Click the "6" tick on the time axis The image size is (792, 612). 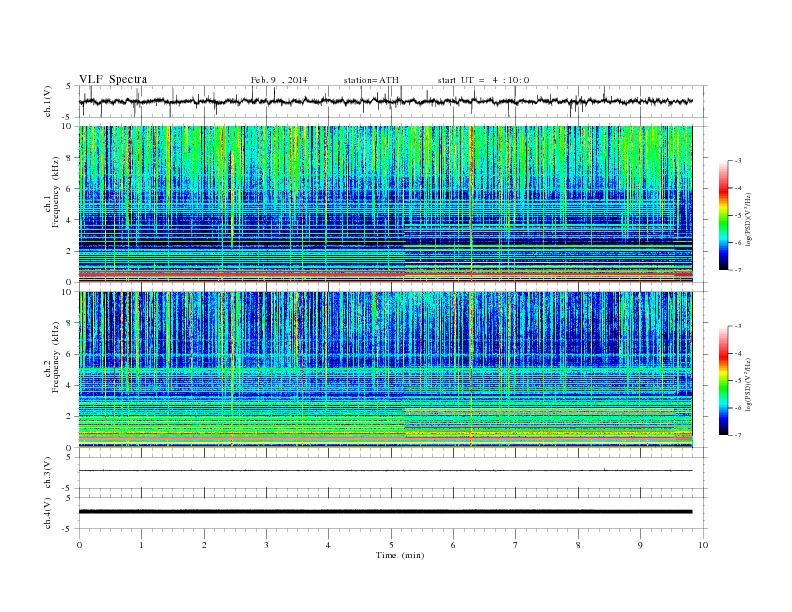pyautogui.click(x=453, y=545)
